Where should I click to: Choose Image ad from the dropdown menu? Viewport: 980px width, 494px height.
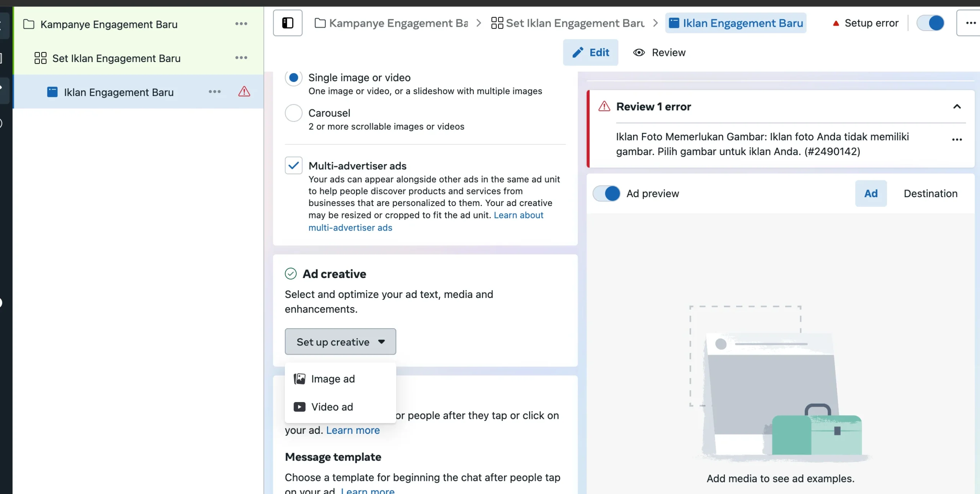(x=333, y=379)
